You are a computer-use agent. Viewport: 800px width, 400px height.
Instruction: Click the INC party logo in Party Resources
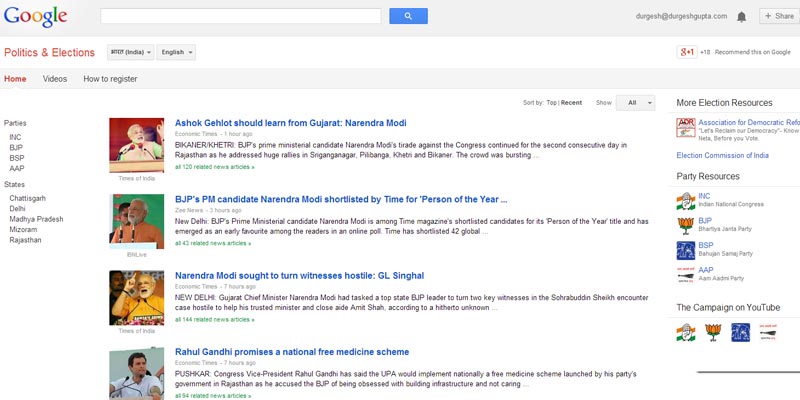click(x=685, y=199)
